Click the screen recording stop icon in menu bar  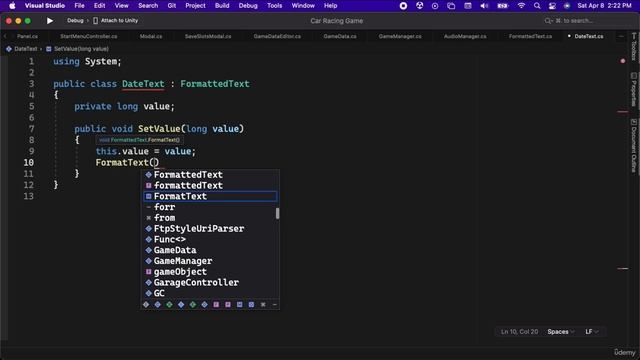point(403,6)
